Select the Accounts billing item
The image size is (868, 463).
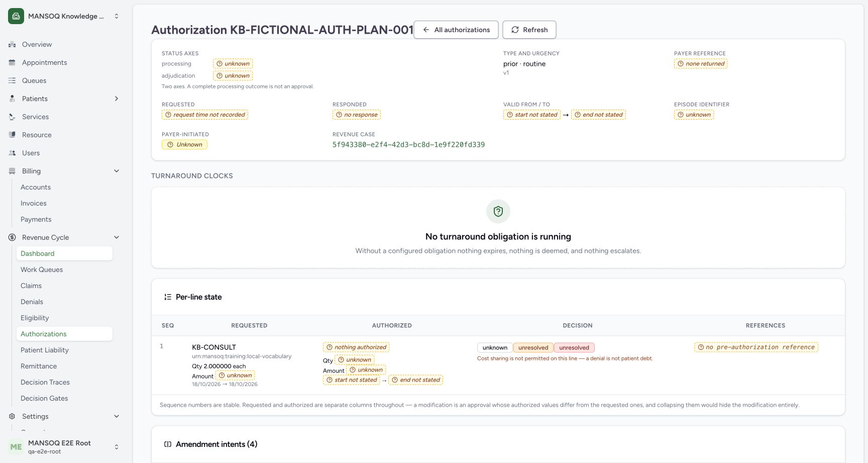pyautogui.click(x=64, y=187)
